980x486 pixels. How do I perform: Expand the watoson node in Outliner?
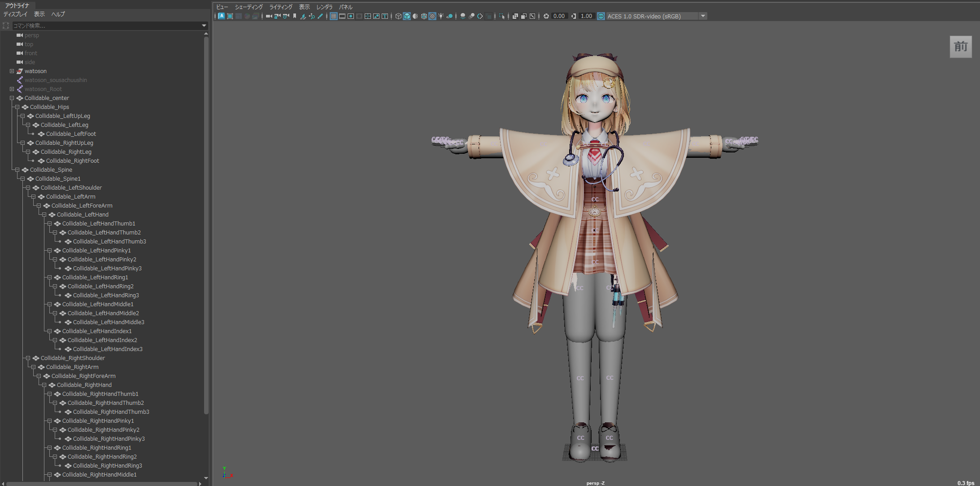[12, 71]
